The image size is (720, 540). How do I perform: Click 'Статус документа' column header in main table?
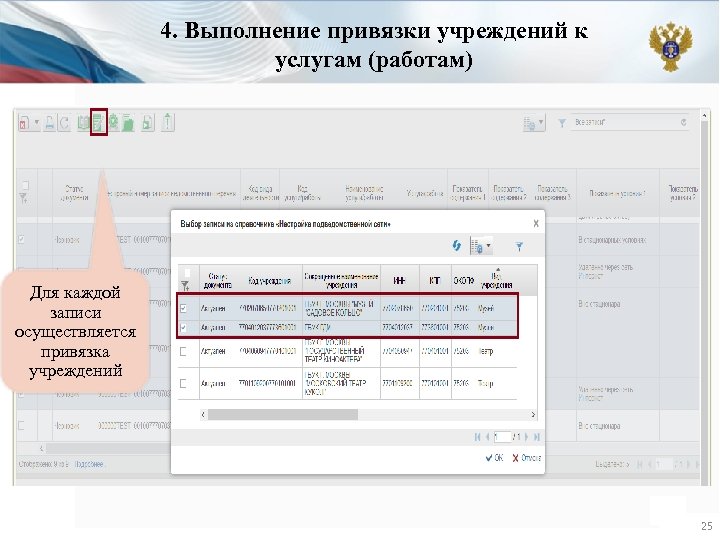click(74, 193)
